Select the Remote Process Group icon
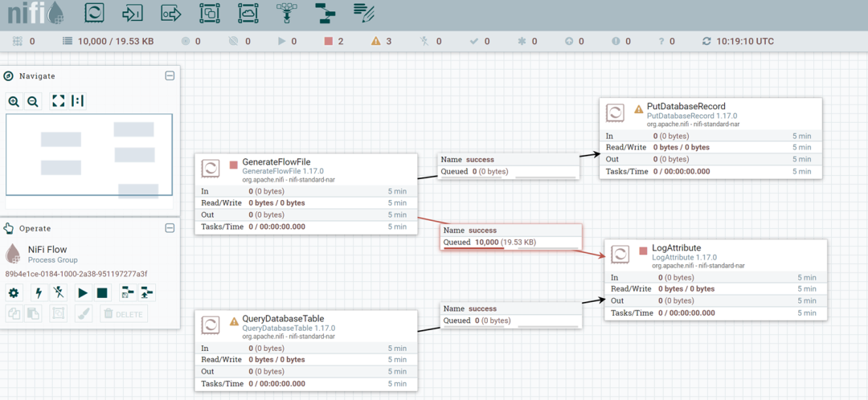Screen dimensions: 868x400 pos(248,13)
